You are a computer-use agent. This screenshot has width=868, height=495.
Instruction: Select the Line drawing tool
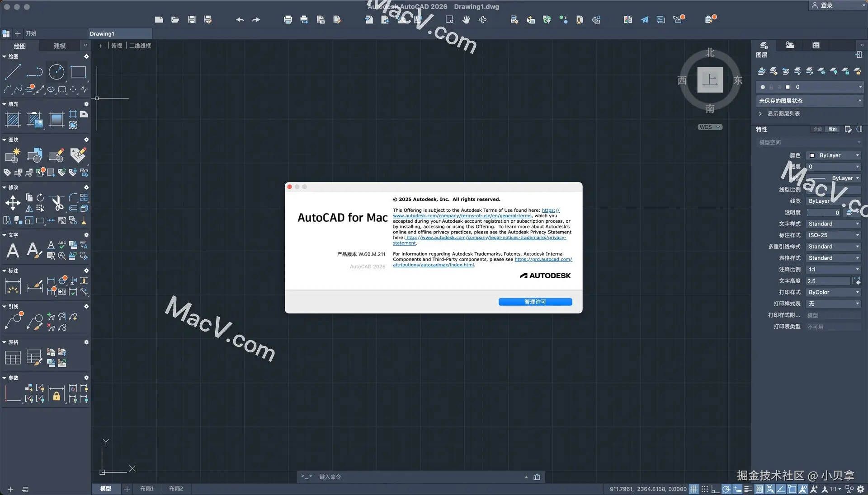(13, 72)
